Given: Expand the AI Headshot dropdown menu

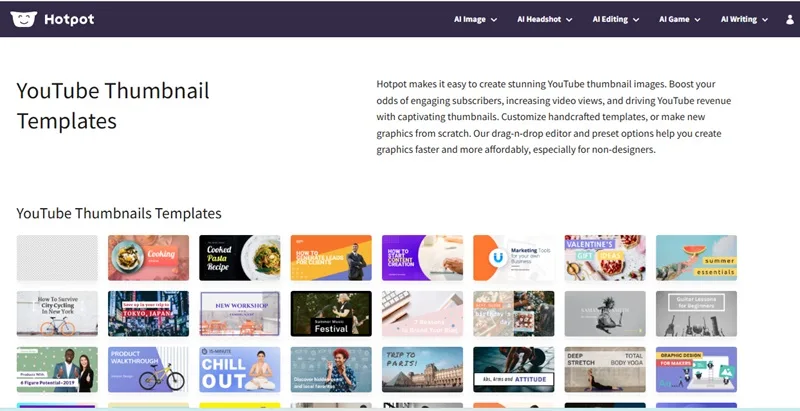Looking at the screenshot, I should (x=544, y=19).
